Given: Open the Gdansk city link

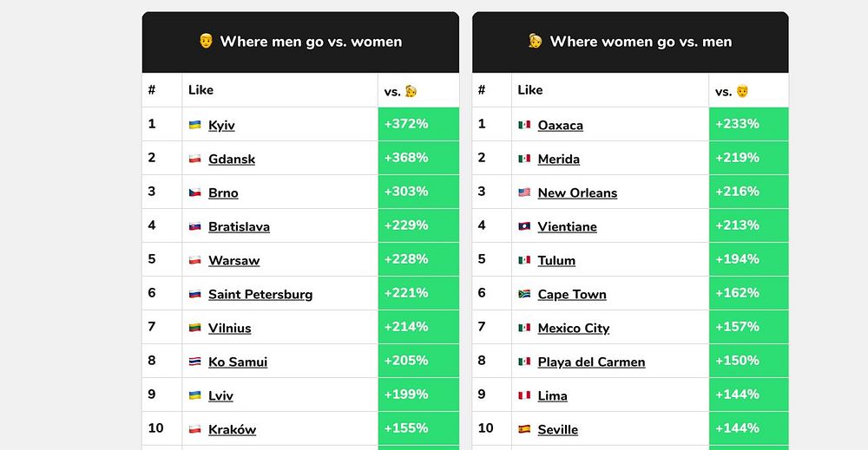Looking at the screenshot, I should pyautogui.click(x=232, y=159).
